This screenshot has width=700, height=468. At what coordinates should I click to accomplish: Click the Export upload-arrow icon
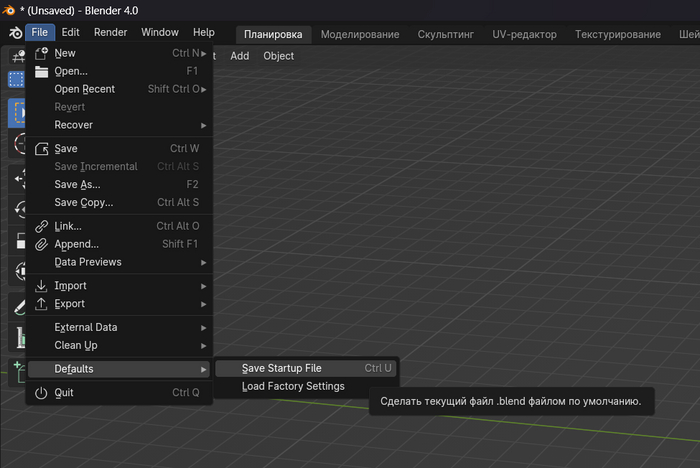41,304
